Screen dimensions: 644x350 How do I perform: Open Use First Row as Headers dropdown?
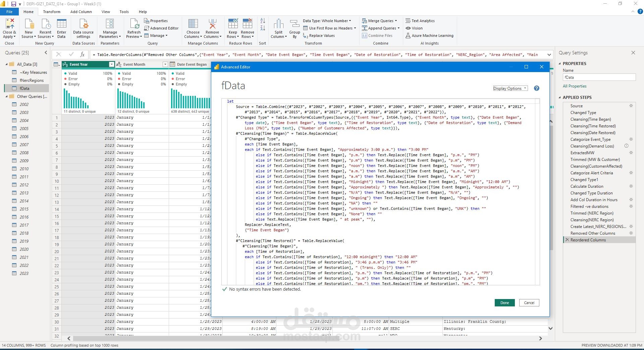coord(330,28)
